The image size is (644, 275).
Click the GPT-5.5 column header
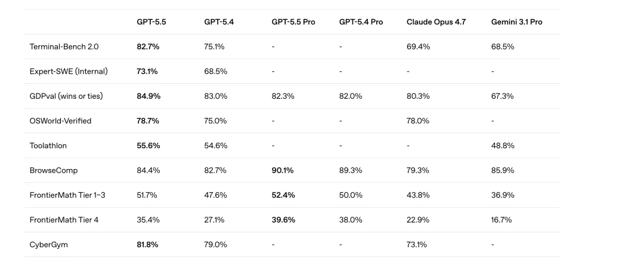pyautogui.click(x=151, y=22)
